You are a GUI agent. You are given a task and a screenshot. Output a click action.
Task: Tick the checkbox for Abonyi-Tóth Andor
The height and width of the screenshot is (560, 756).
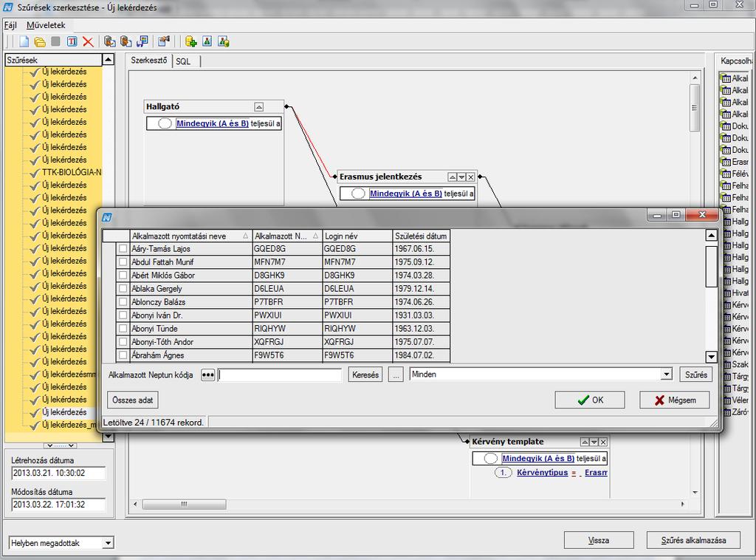click(x=123, y=342)
